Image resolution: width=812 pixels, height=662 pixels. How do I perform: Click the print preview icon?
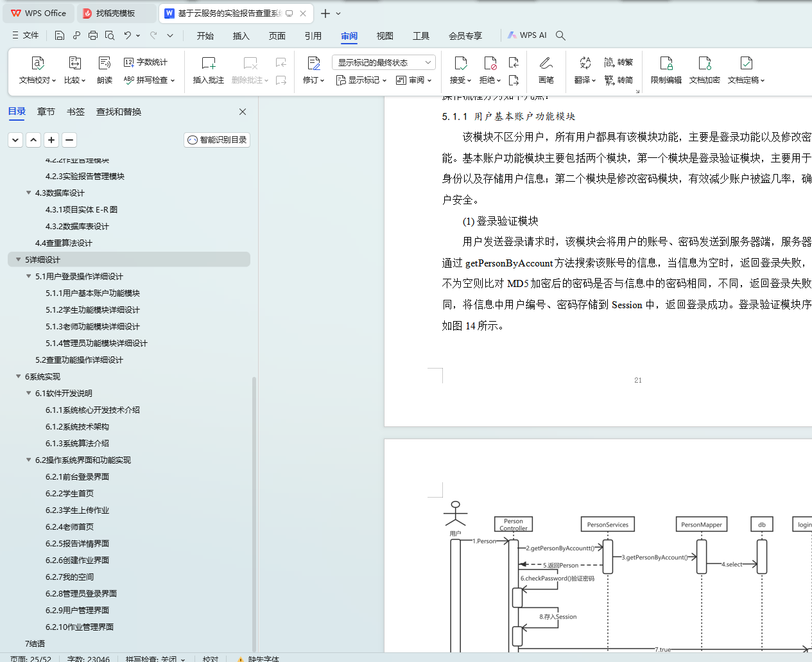pos(110,35)
